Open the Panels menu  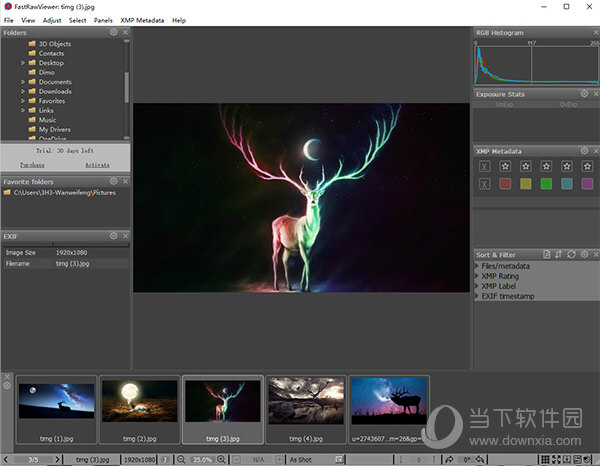103,20
